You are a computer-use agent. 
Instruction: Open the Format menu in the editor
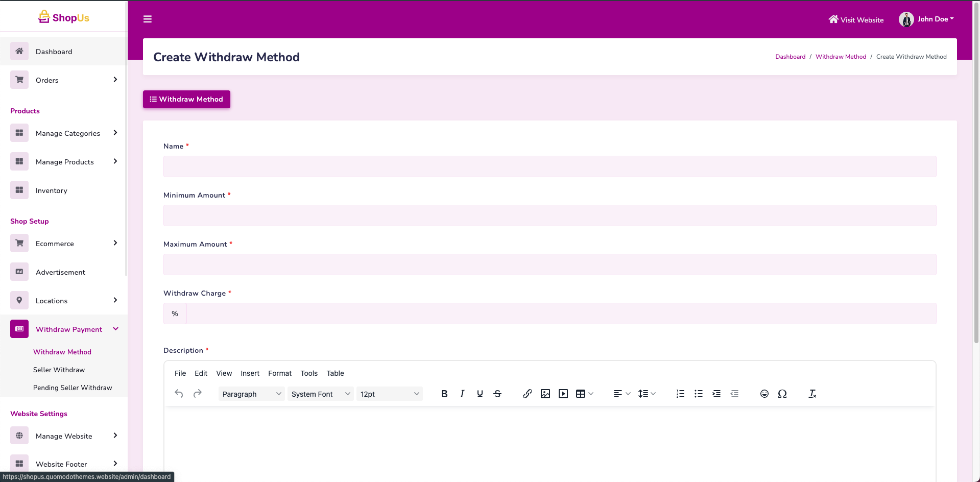tap(279, 373)
